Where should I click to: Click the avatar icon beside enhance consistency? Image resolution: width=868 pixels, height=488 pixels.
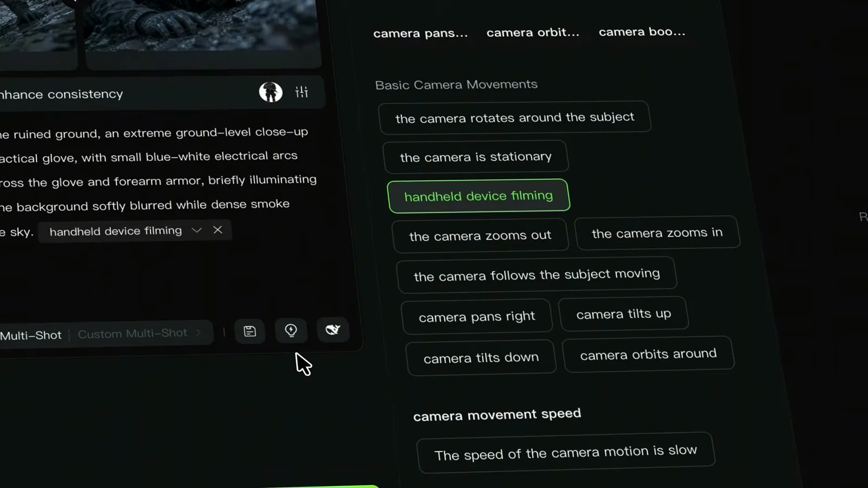(x=271, y=92)
